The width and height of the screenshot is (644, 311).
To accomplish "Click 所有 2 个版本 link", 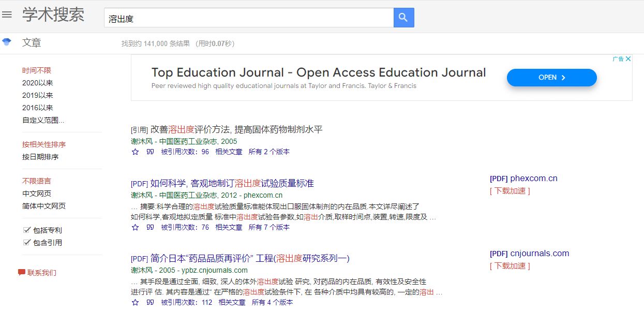I will tap(269, 152).
